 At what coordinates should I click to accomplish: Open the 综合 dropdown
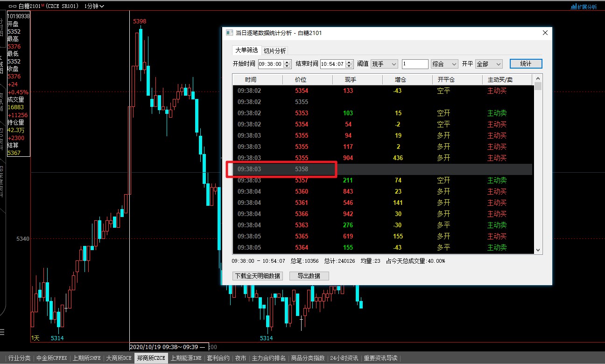(x=444, y=64)
